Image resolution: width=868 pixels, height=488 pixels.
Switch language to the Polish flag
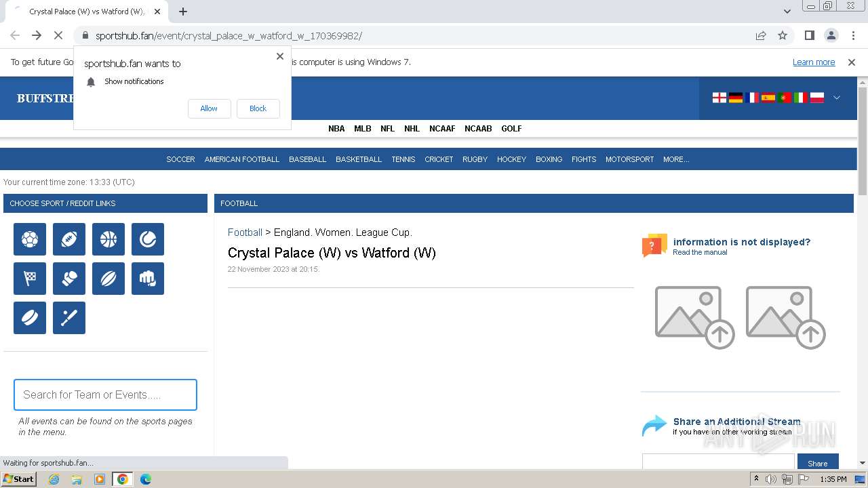click(x=817, y=98)
